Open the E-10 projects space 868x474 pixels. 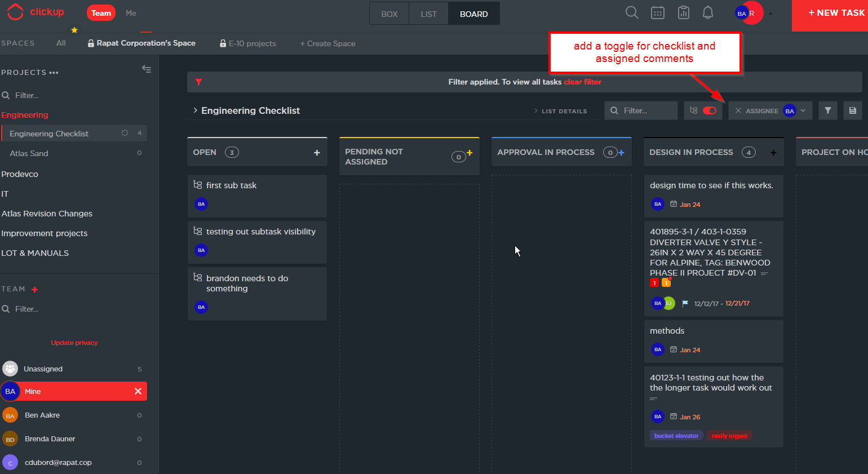point(248,43)
